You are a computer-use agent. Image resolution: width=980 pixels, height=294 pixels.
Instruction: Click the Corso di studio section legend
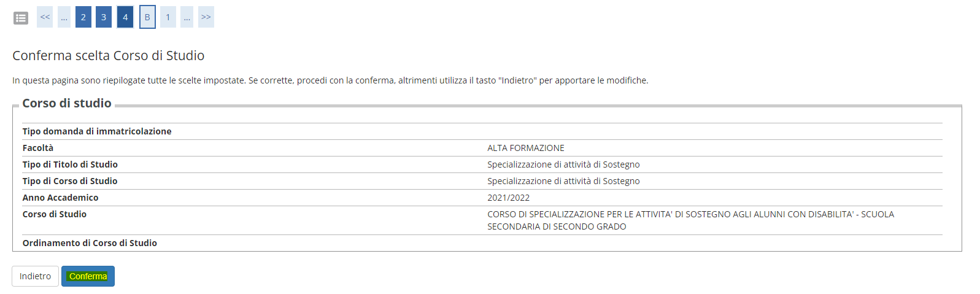point(67,103)
